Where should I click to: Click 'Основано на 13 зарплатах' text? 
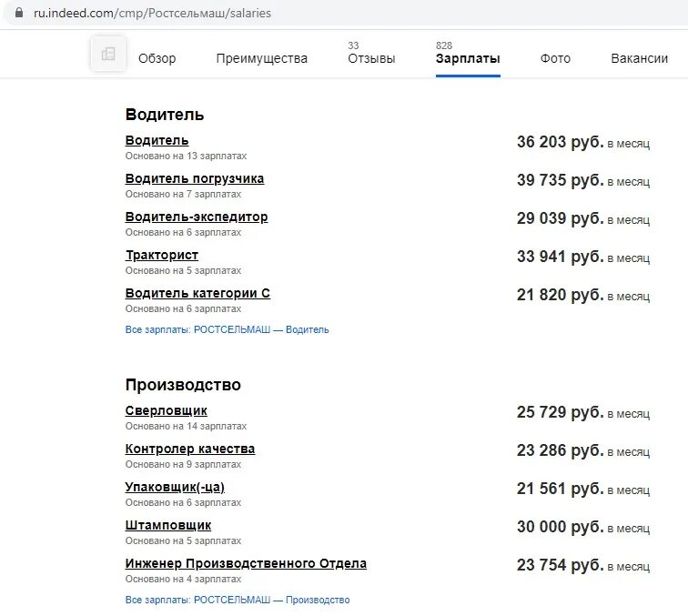pyautogui.click(x=186, y=157)
